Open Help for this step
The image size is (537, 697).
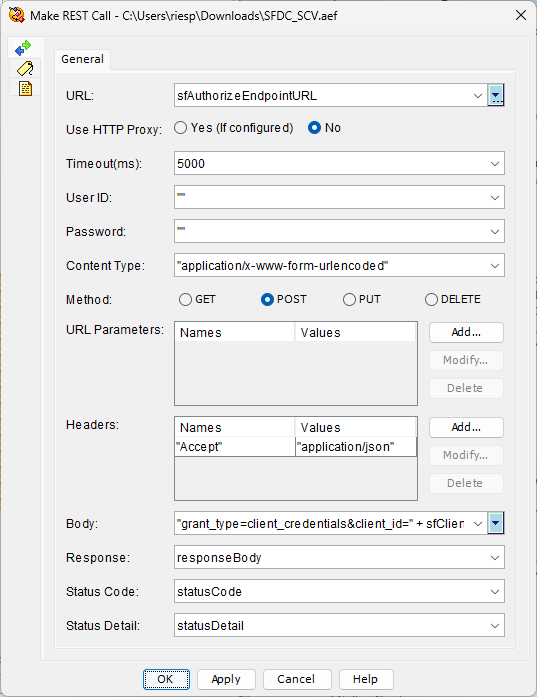(366, 679)
